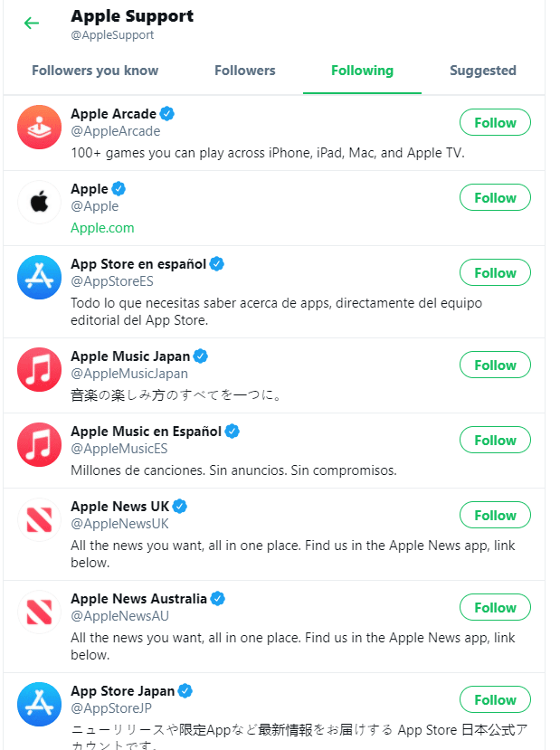Follow the Apple Arcade account
This screenshot has width=560, height=750.
[x=495, y=122]
